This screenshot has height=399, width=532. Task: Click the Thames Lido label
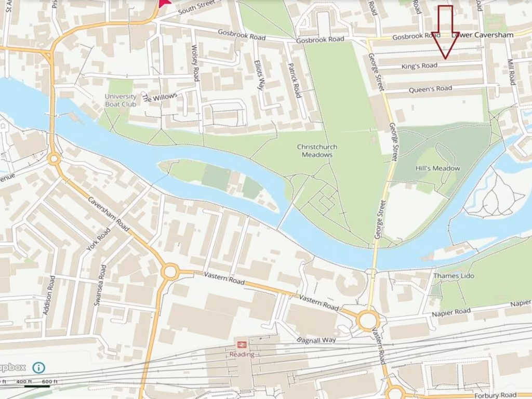click(x=454, y=276)
